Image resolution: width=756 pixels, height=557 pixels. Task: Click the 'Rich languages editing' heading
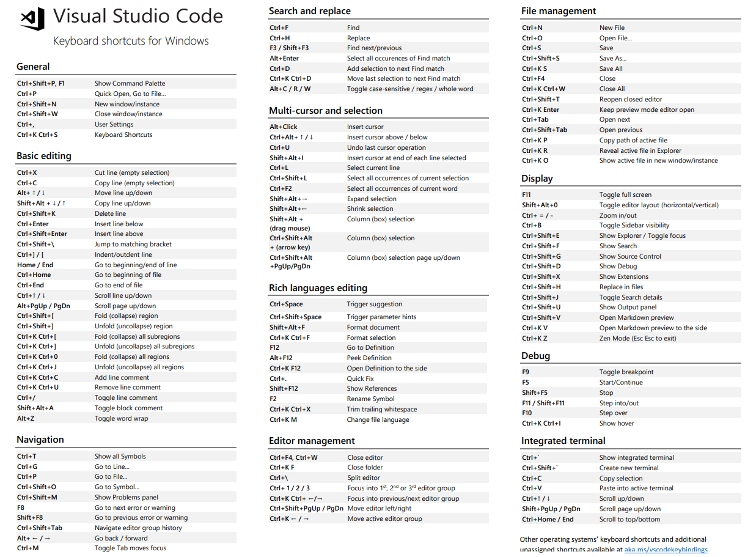tap(318, 288)
